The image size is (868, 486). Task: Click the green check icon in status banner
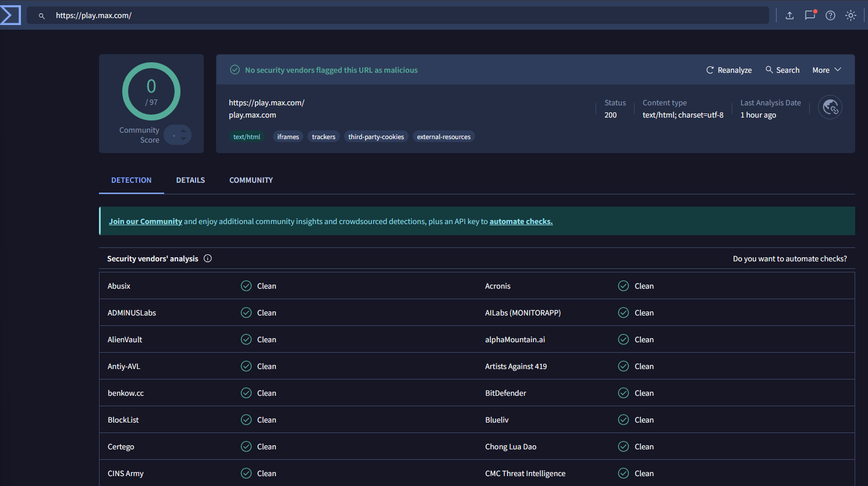(235, 70)
